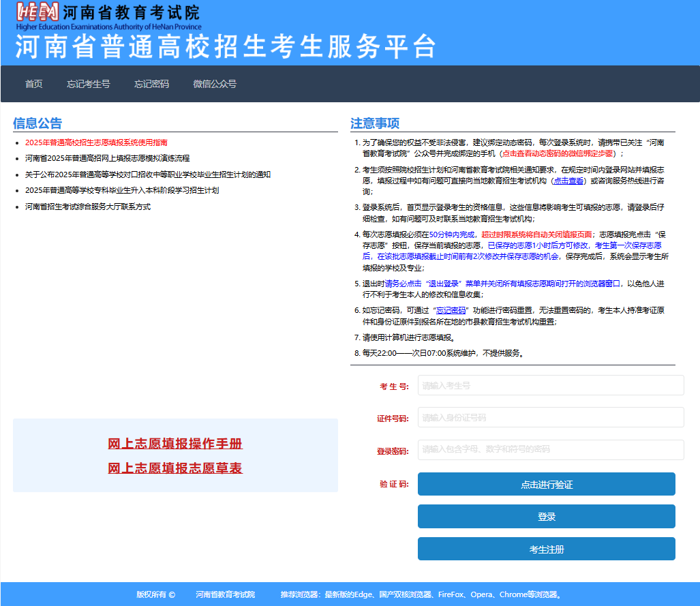This screenshot has height=606, width=700.
Task: Go to 首页 in navigation bar
Action: (x=34, y=84)
